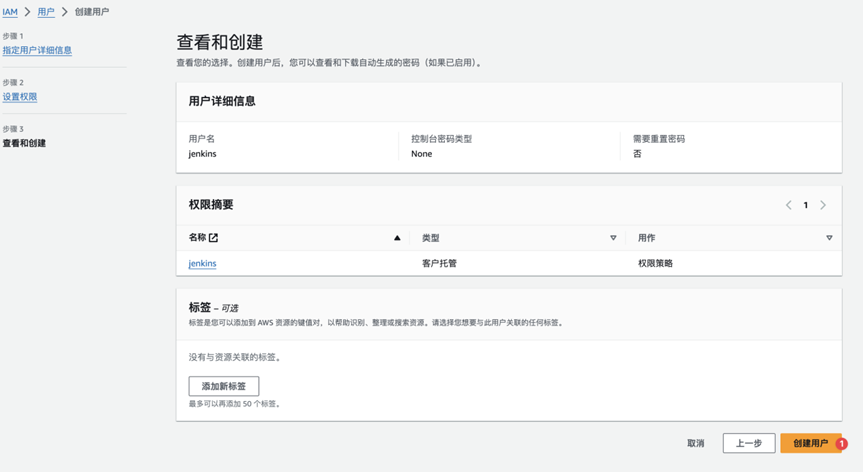Click the 查看和创建 step 3 label
The height and width of the screenshot is (472, 863).
coord(24,143)
